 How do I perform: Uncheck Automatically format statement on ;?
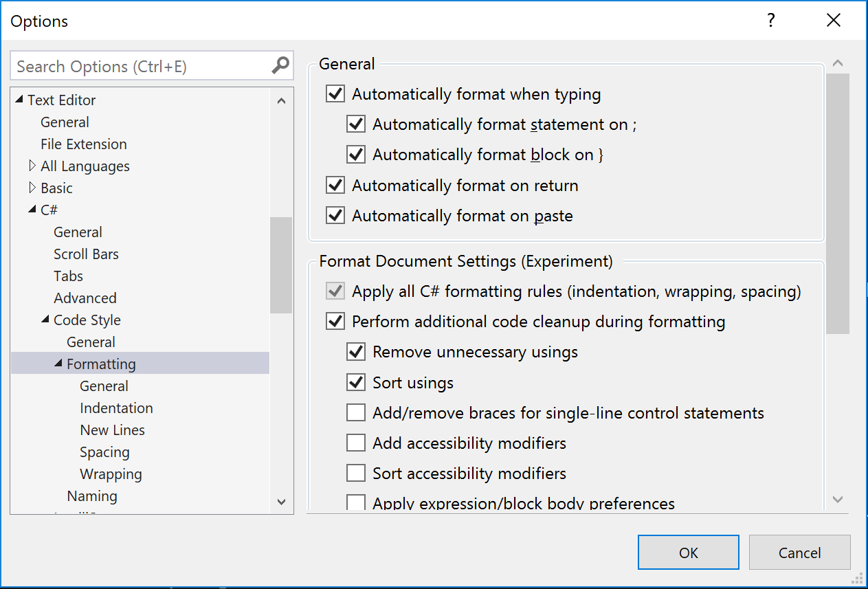pyautogui.click(x=355, y=124)
